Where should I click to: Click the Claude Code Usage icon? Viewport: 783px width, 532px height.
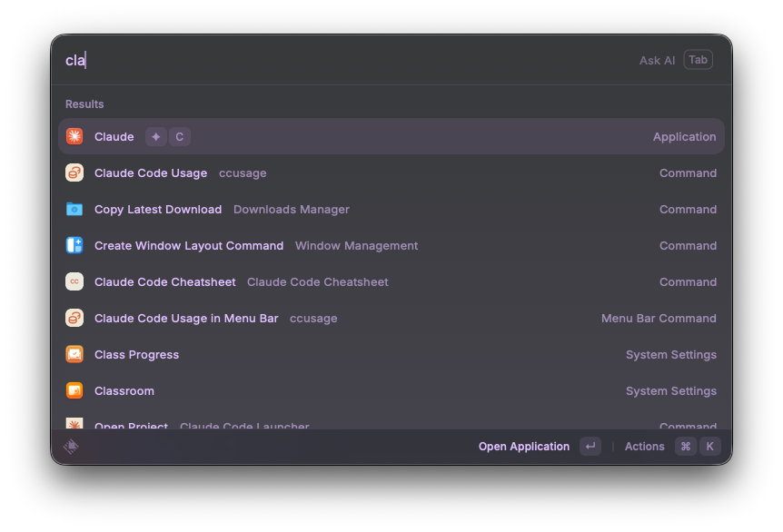74,172
